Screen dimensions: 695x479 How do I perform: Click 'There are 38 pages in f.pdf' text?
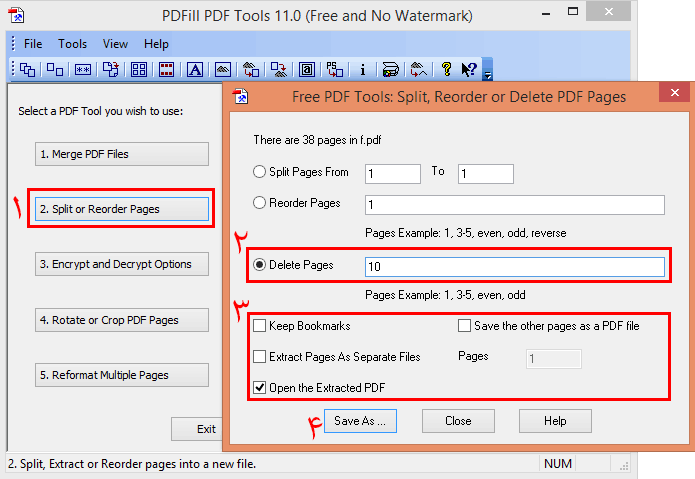tap(317, 140)
